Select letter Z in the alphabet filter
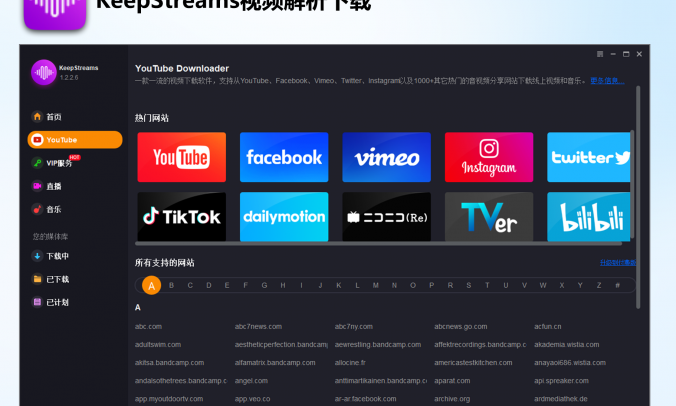676x406 pixels. 599,285
